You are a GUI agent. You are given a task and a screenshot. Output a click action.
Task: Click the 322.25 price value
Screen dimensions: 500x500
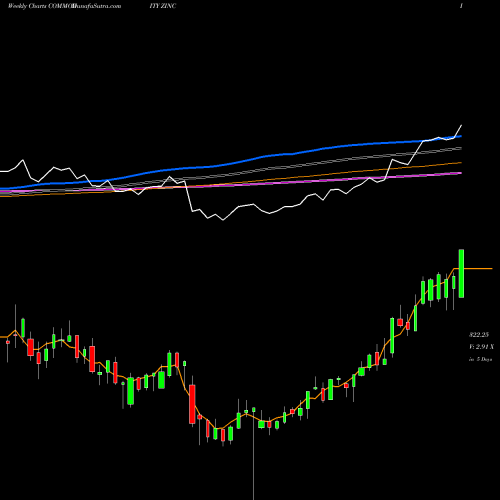[479, 335]
